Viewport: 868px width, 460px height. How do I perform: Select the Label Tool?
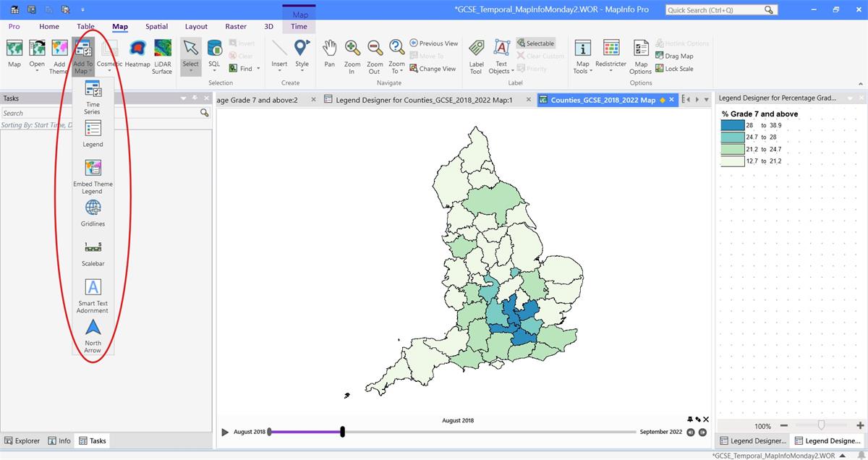[x=475, y=56]
